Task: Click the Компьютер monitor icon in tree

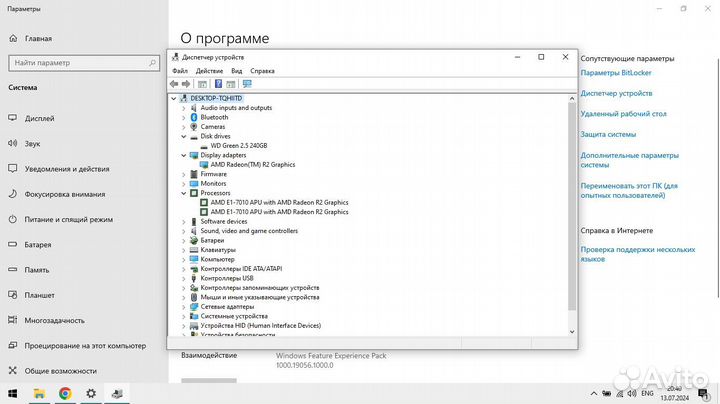Action: pos(194,259)
